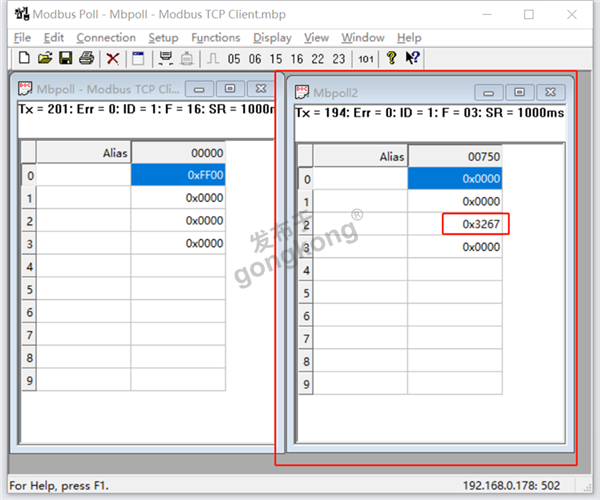This screenshot has width=600, height=500.
Task: Click the pulse waveform toolbar icon
Action: pyautogui.click(x=213, y=59)
